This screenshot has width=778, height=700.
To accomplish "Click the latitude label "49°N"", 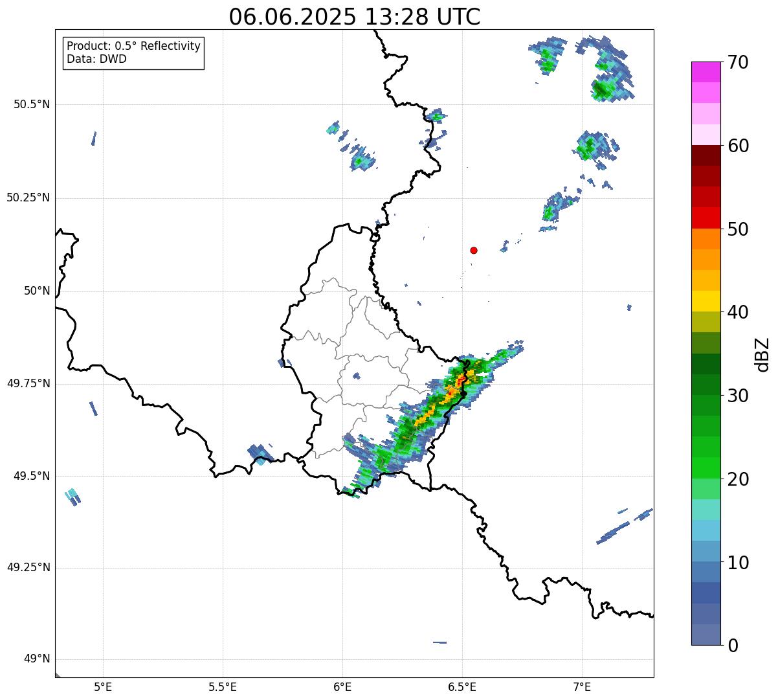I will pyautogui.click(x=37, y=659).
